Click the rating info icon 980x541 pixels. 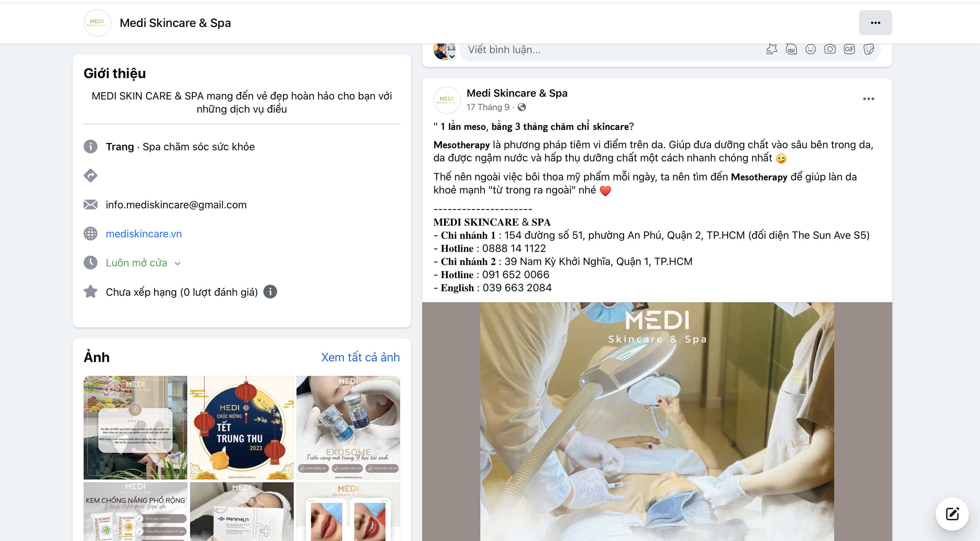(270, 292)
